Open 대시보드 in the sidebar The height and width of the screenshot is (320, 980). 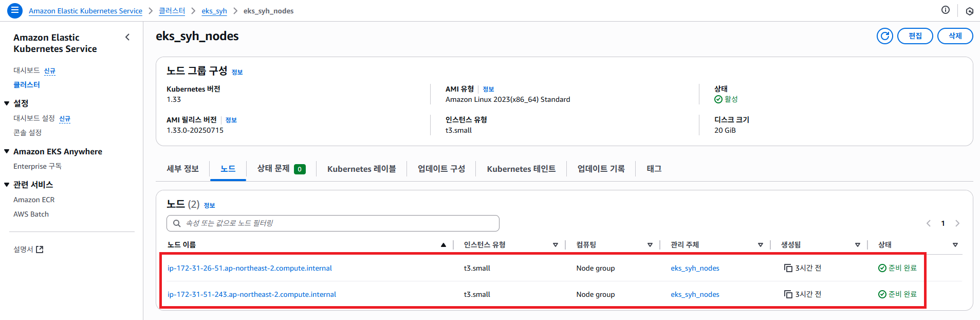pos(26,70)
